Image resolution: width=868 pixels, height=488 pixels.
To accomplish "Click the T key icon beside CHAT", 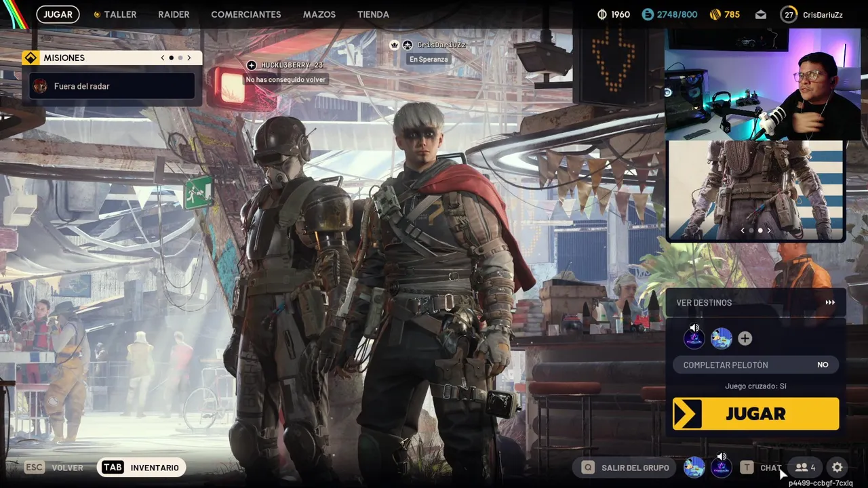I will point(747,467).
